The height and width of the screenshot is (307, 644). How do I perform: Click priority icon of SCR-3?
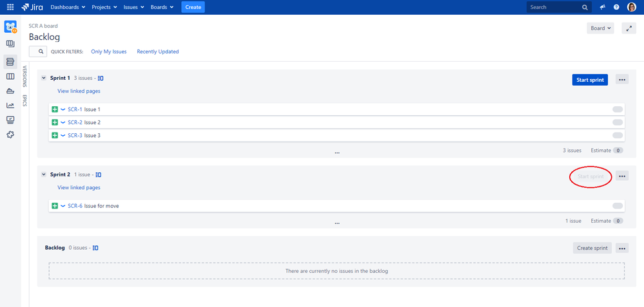pyautogui.click(x=63, y=135)
